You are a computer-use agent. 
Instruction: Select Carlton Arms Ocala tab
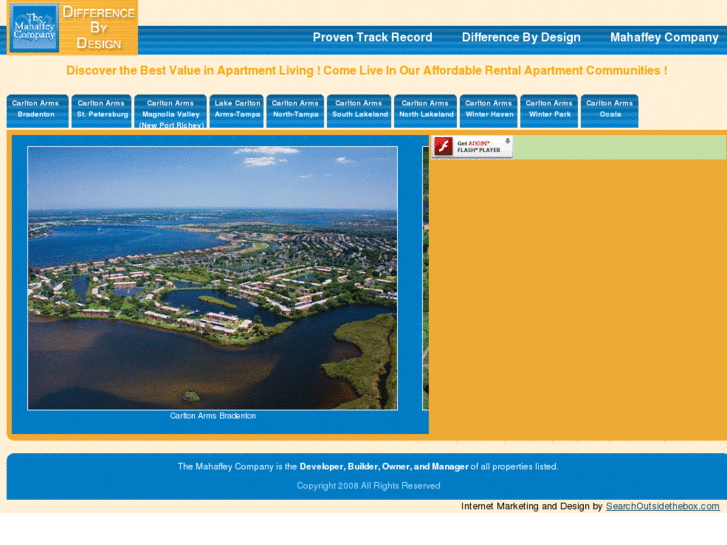610,111
